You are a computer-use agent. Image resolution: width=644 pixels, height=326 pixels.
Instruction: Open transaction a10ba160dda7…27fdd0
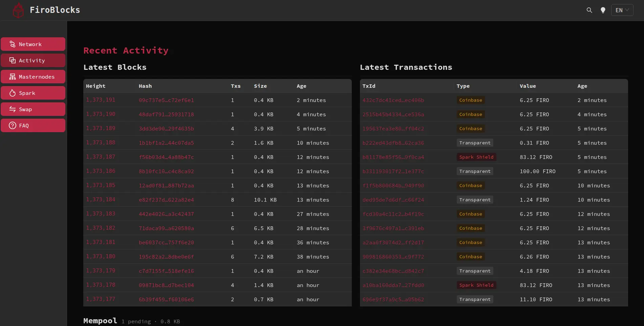[x=393, y=285]
